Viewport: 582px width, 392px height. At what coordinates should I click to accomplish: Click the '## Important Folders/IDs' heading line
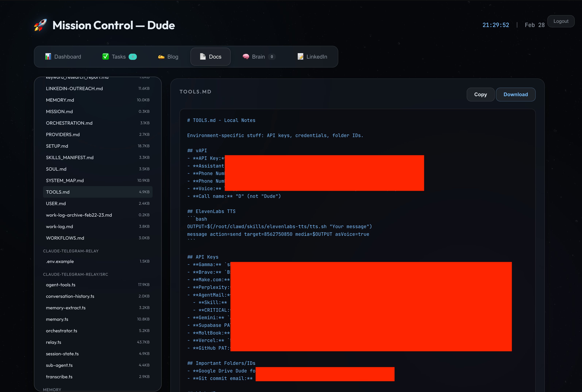click(221, 363)
